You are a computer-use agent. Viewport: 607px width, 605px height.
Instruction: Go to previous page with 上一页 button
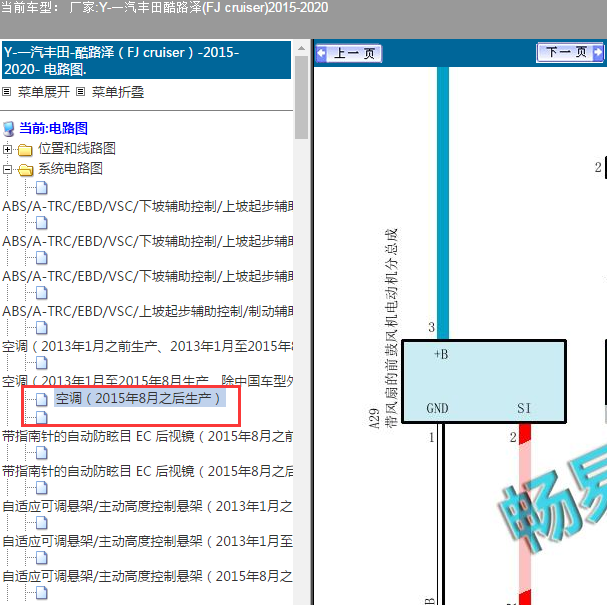click(348, 53)
